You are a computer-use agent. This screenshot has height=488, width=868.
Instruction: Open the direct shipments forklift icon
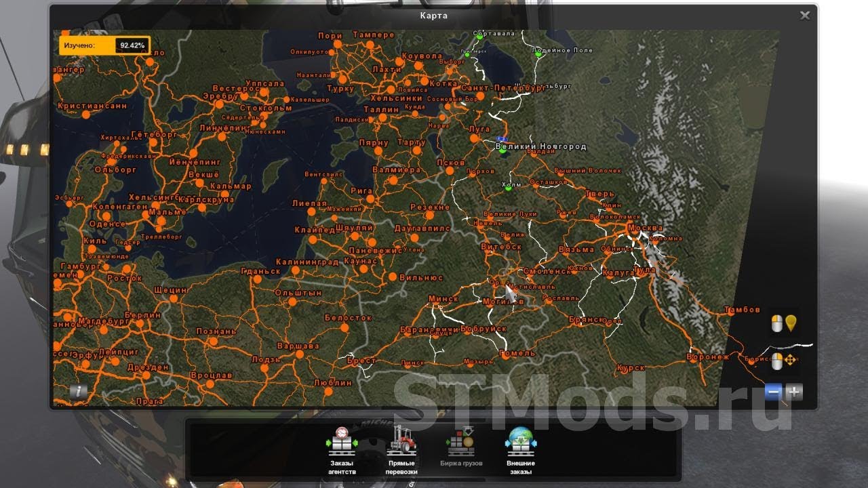click(401, 441)
